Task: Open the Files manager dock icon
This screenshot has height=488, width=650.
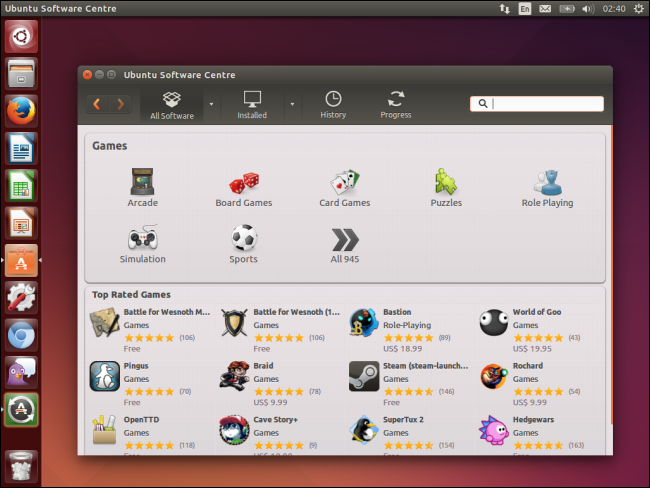Action: 21,74
